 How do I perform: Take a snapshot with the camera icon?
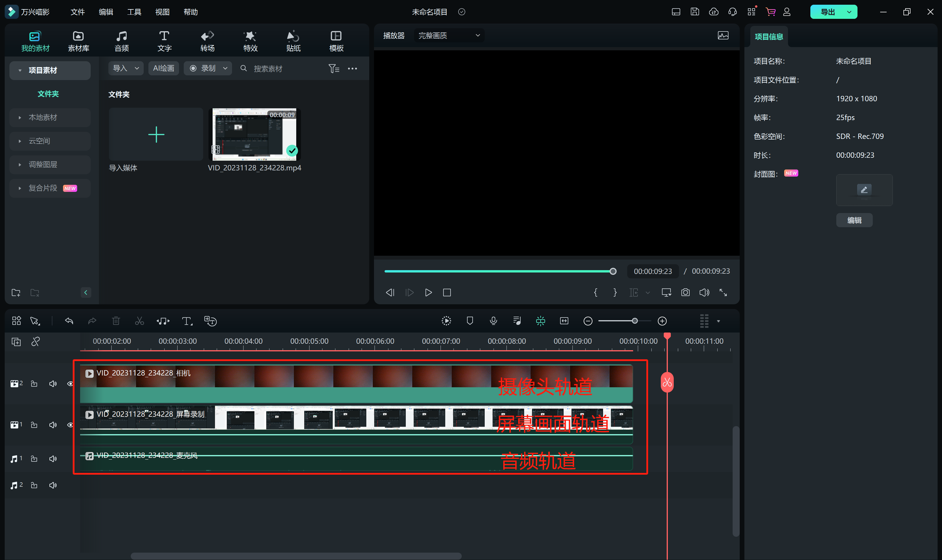pyautogui.click(x=685, y=293)
